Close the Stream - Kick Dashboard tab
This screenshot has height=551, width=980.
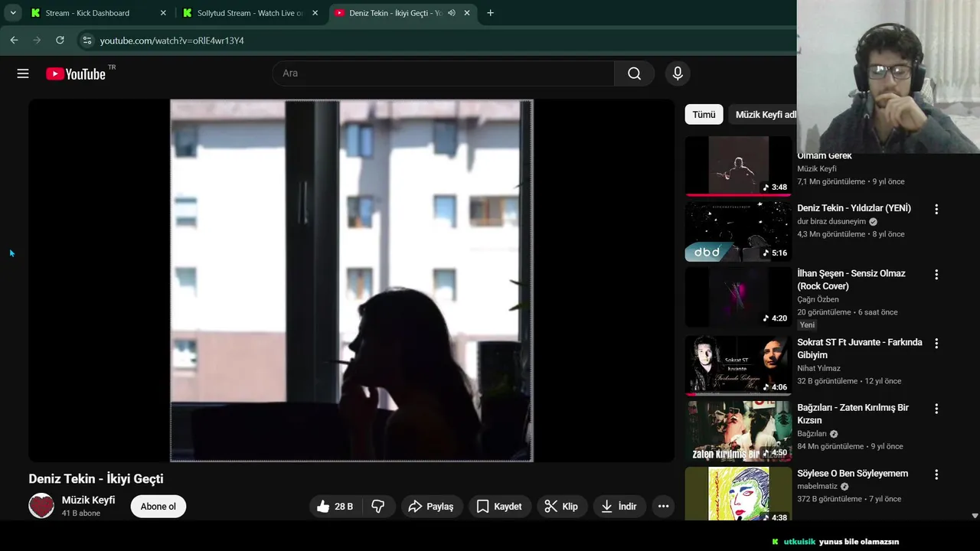click(162, 13)
